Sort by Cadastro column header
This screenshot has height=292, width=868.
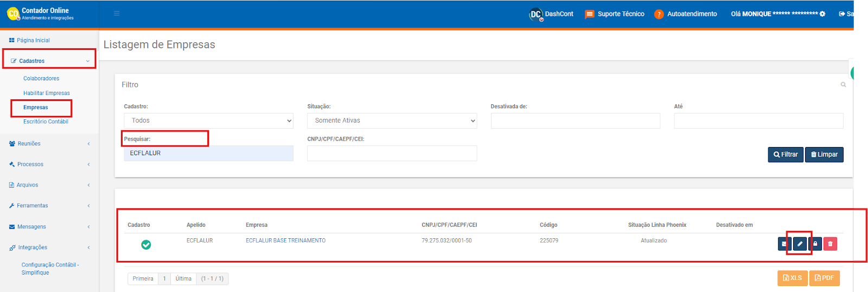(x=139, y=225)
